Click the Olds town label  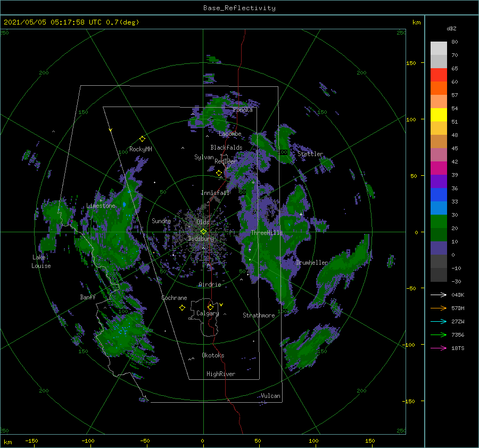203,222
